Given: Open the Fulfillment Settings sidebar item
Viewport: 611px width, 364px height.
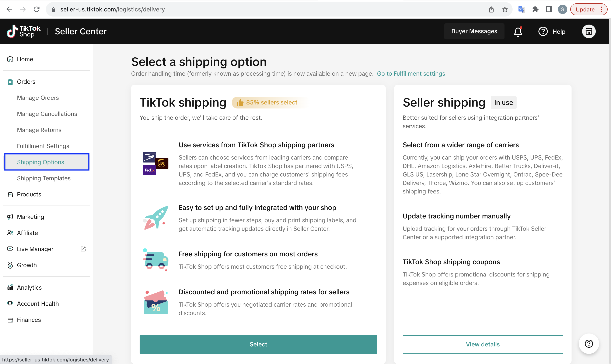Looking at the screenshot, I should (x=43, y=146).
